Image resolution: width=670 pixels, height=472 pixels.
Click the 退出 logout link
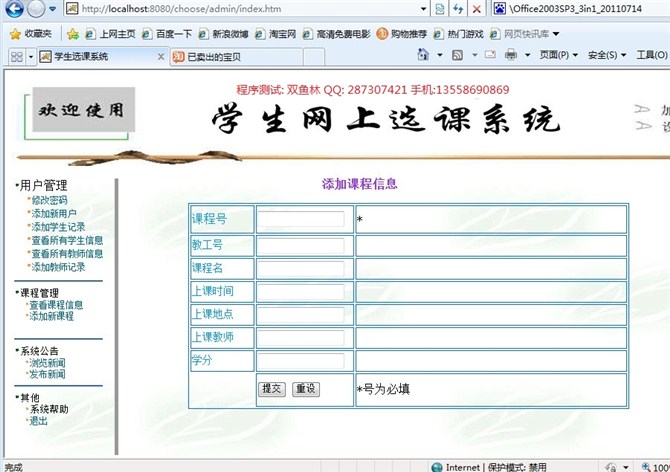click(38, 421)
